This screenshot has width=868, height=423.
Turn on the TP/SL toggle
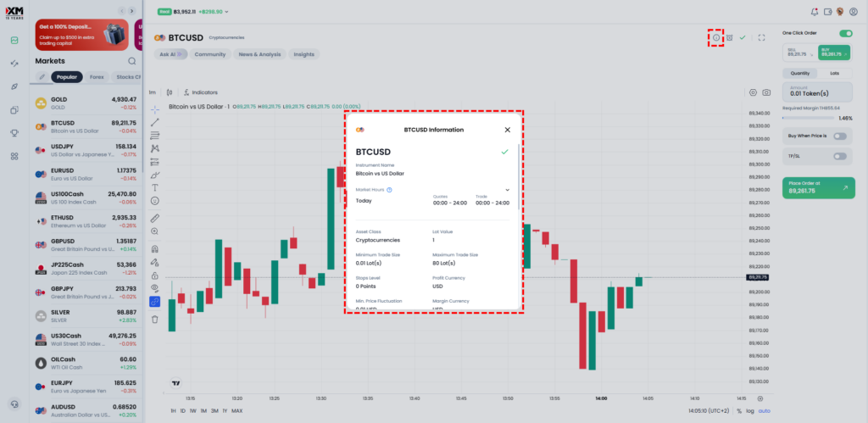coord(840,156)
